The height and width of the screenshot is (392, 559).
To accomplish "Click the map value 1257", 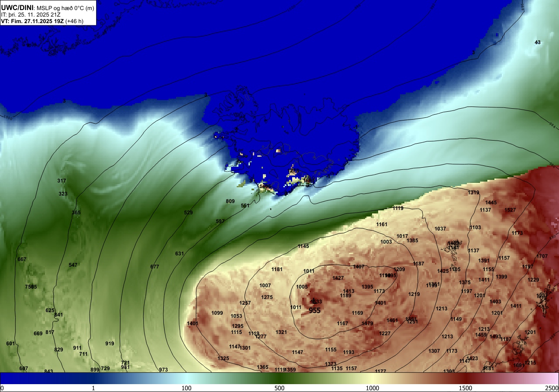I will pyautogui.click(x=245, y=303).
